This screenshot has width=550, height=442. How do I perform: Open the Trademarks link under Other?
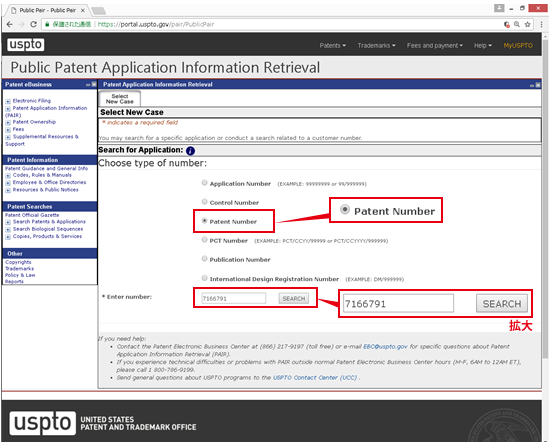[x=20, y=269]
